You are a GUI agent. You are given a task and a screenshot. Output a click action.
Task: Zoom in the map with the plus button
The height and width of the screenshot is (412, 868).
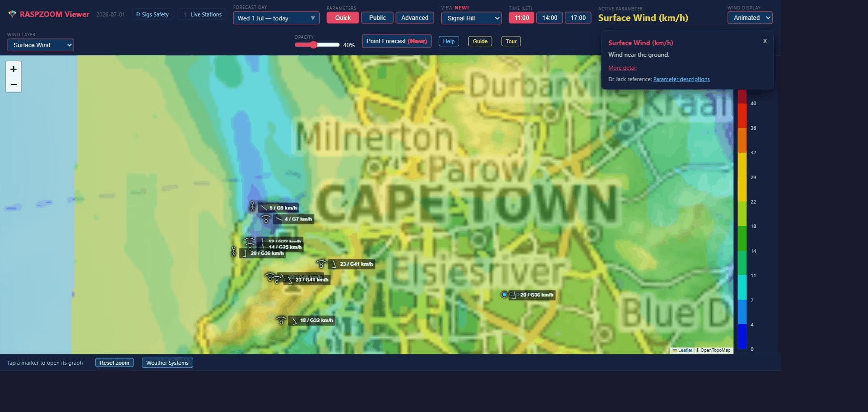pos(13,69)
